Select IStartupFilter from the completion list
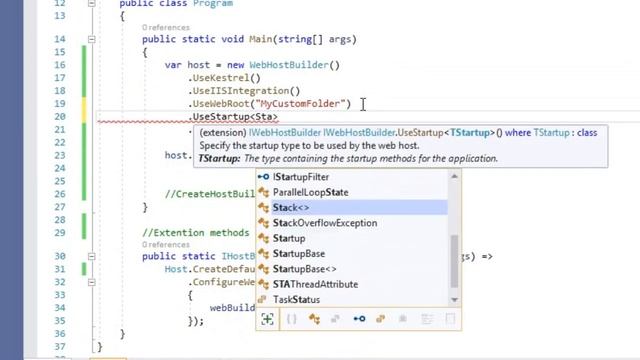Image resolution: width=640 pixels, height=360 pixels. [352, 177]
